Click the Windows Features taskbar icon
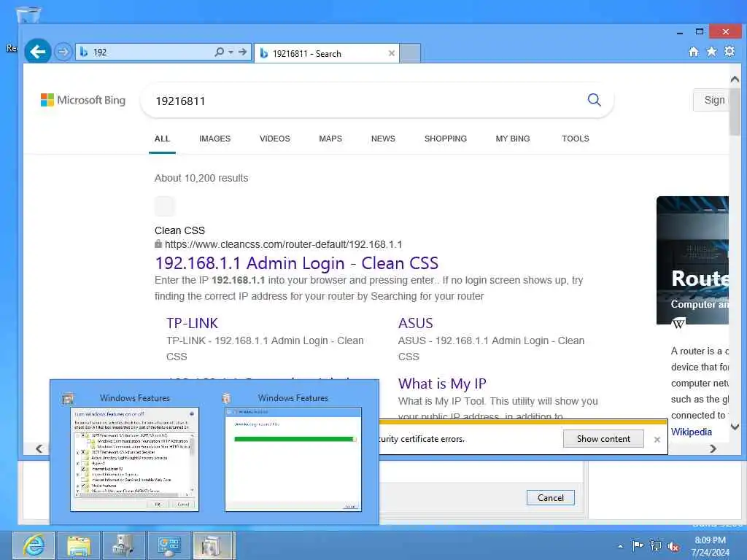Viewport: 747px width, 560px height. pyautogui.click(x=214, y=545)
